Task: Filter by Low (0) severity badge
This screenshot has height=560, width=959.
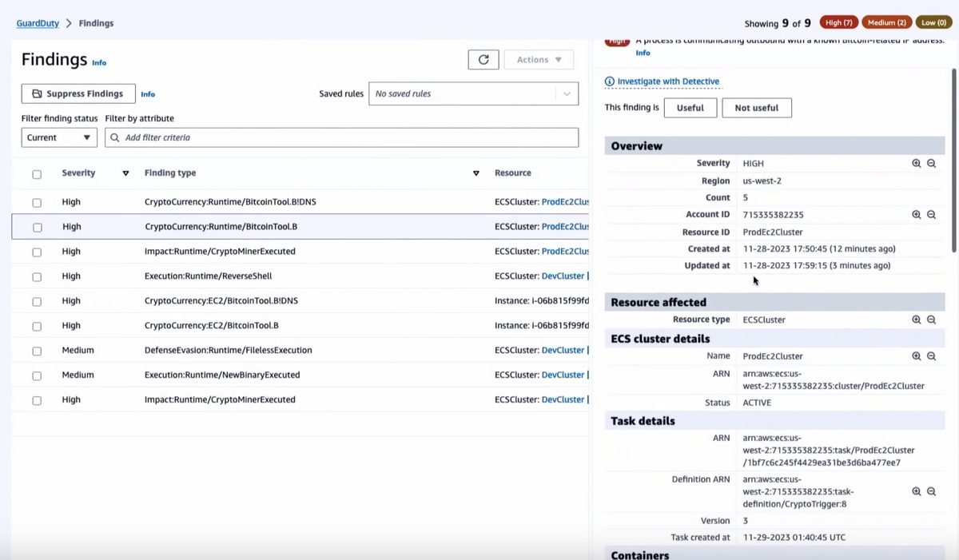Action: 933,23
